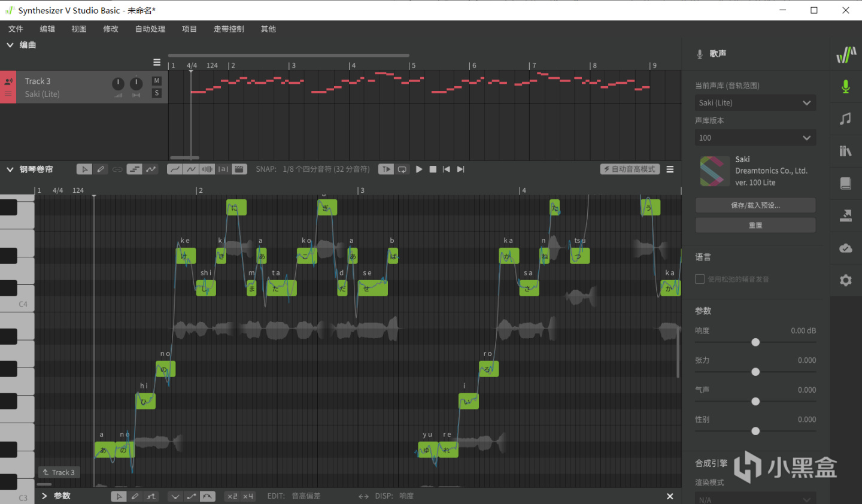Image resolution: width=862 pixels, height=504 pixels.
Task: Adjust the 气声 breathiness slider handle
Action: tap(755, 402)
